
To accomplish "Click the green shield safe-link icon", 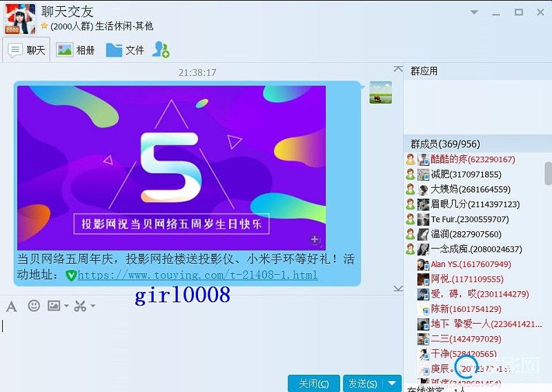I will (x=71, y=275).
